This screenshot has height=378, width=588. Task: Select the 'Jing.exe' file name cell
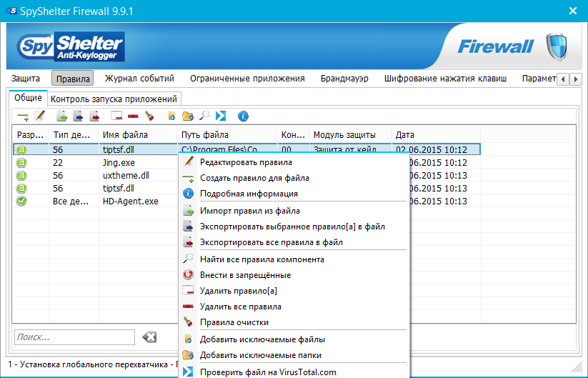point(119,163)
